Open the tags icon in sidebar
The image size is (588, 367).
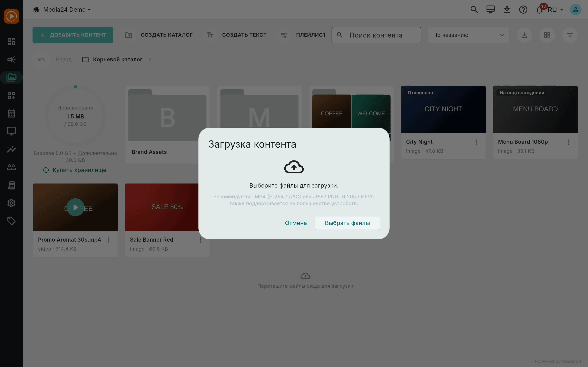(11, 221)
